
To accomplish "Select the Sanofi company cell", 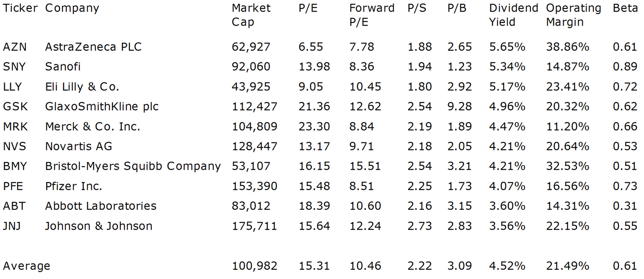I will [63, 67].
